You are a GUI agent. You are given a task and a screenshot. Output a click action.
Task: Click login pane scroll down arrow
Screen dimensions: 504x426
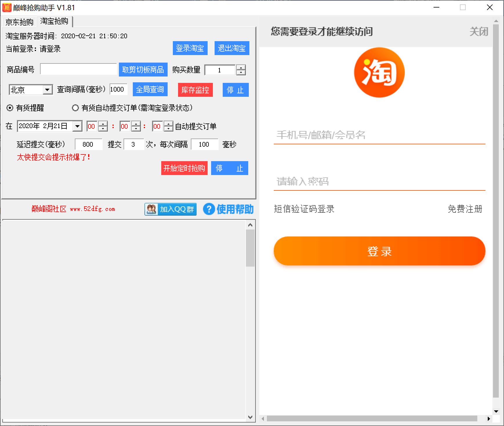[496, 411]
